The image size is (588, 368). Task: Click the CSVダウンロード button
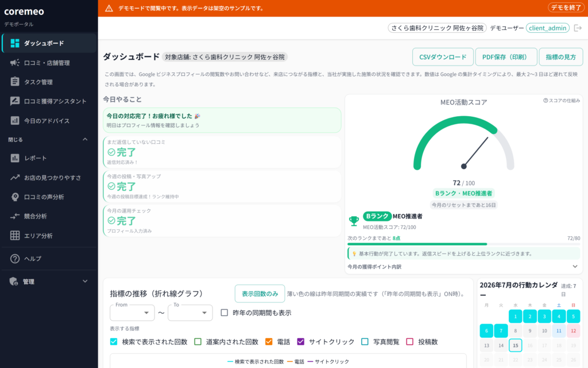tap(443, 57)
